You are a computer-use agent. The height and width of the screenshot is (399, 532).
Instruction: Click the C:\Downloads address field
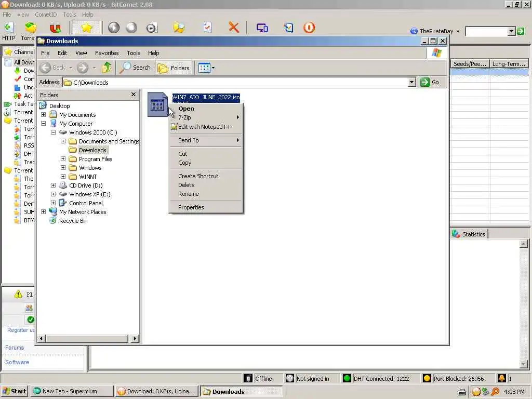(x=235, y=83)
